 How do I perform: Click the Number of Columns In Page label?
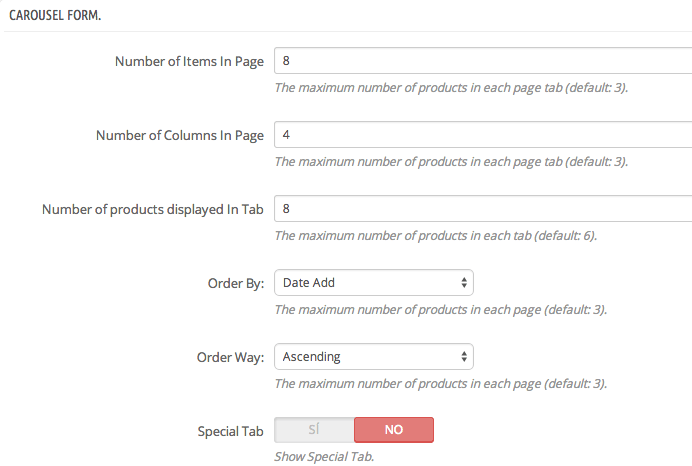(180, 135)
